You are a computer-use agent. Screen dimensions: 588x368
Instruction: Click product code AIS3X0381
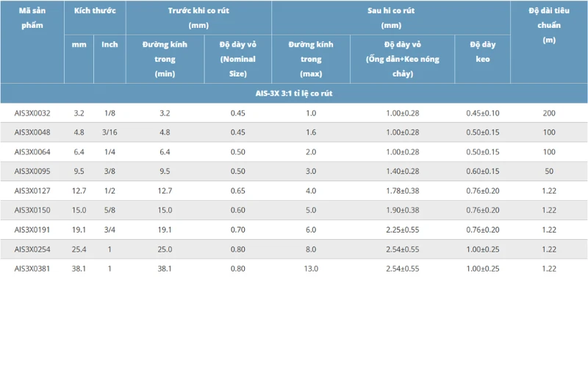[x=32, y=269]
